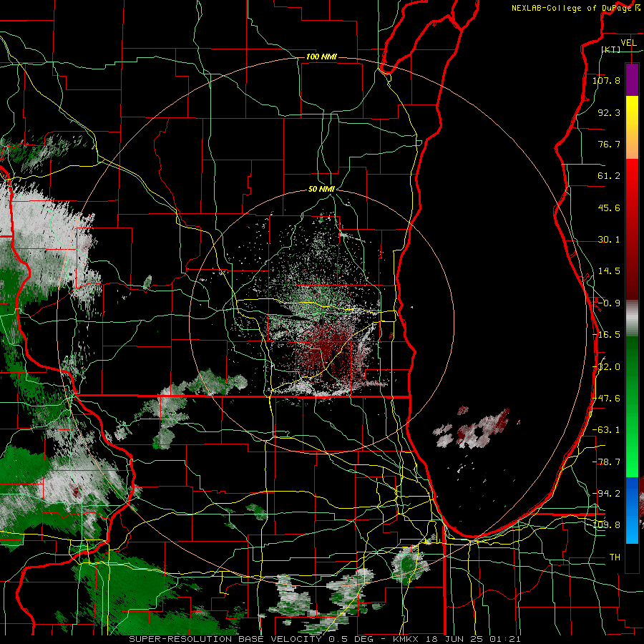Select the blue segment of the color bar
644x644 pixels.
(x=632, y=510)
